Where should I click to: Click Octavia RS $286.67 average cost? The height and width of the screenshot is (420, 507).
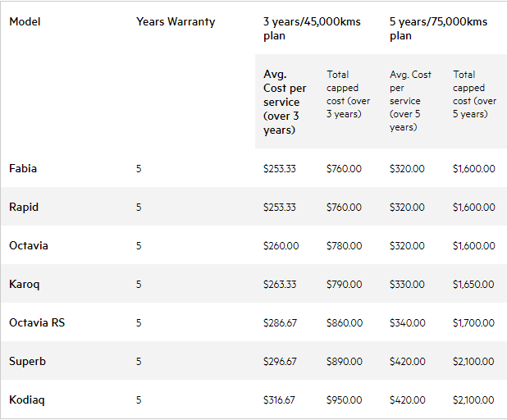(x=280, y=323)
